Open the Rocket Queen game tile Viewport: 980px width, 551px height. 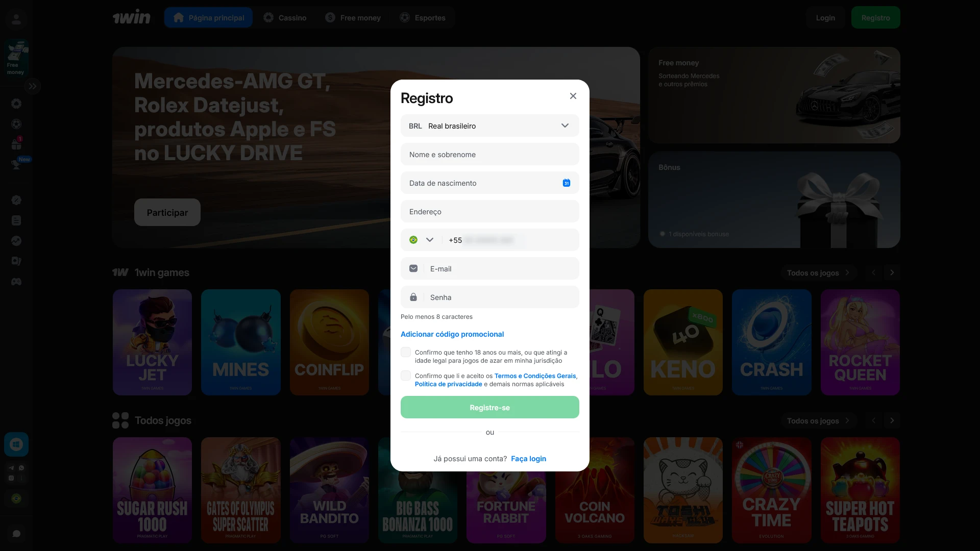click(x=860, y=342)
